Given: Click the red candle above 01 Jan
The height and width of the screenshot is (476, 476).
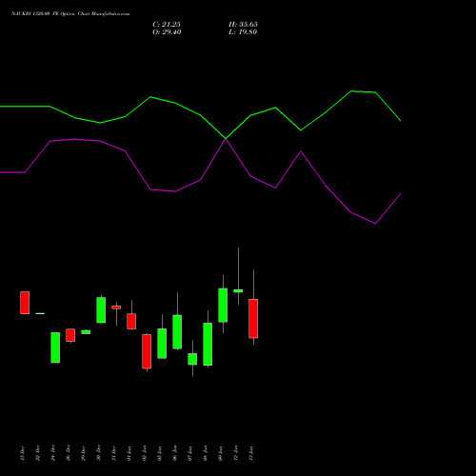Looking at the screenshot, I should coord(131,321).
